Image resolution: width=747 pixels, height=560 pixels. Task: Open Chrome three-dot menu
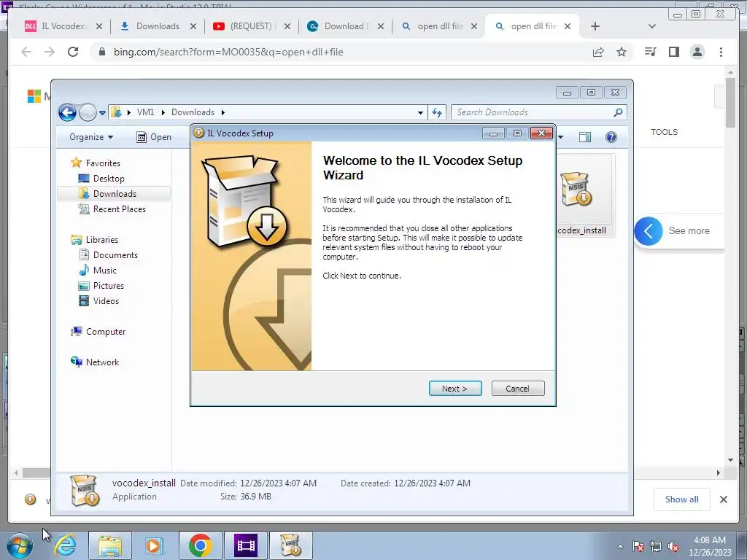click(721, 52)
